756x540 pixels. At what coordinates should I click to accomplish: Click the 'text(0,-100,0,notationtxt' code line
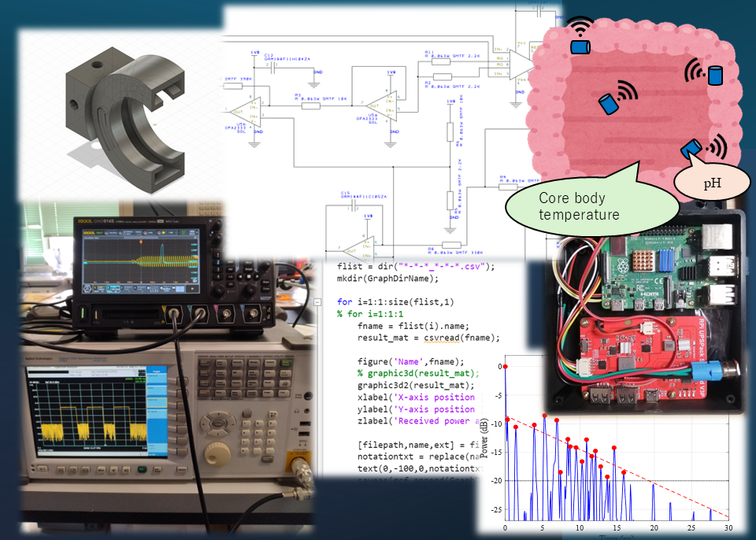pos(420,468)
